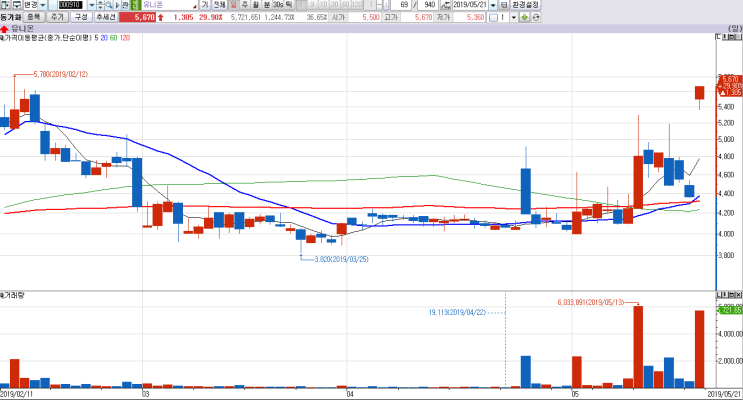
Task: Click the save disk icon next to date
Action: (504, 5)
